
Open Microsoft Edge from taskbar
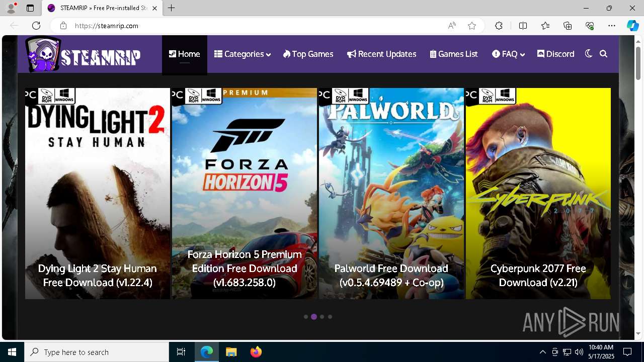207,352
